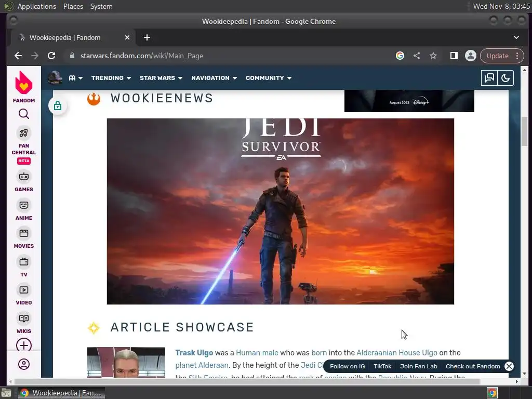Click the TikTok banner link
The height and width of the screenshot is (399, 532).
pyautogui.click(x=382, y=366)
